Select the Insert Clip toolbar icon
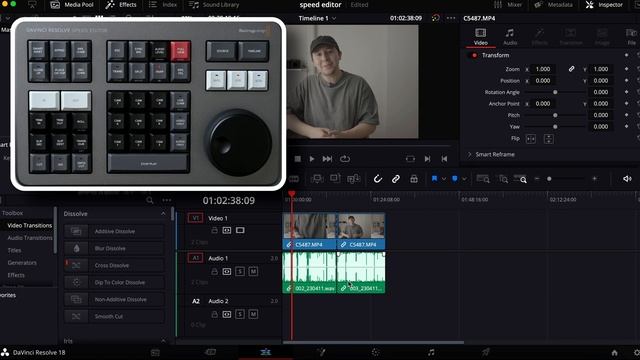Image resolution: width=640 pixels, height=360 pixels. point(317,179)
